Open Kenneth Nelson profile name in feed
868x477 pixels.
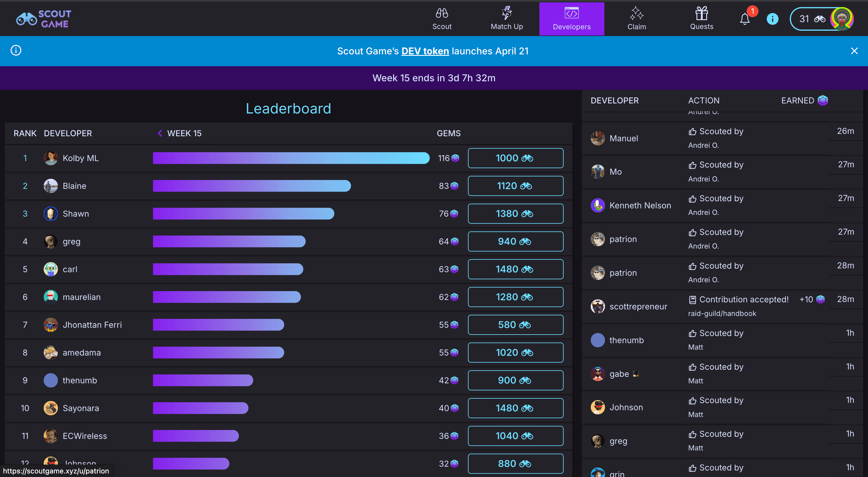tap(640, 205)
